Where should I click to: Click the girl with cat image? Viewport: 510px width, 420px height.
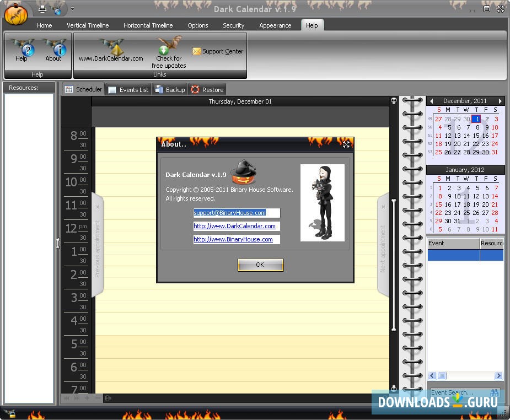point(323,202)
